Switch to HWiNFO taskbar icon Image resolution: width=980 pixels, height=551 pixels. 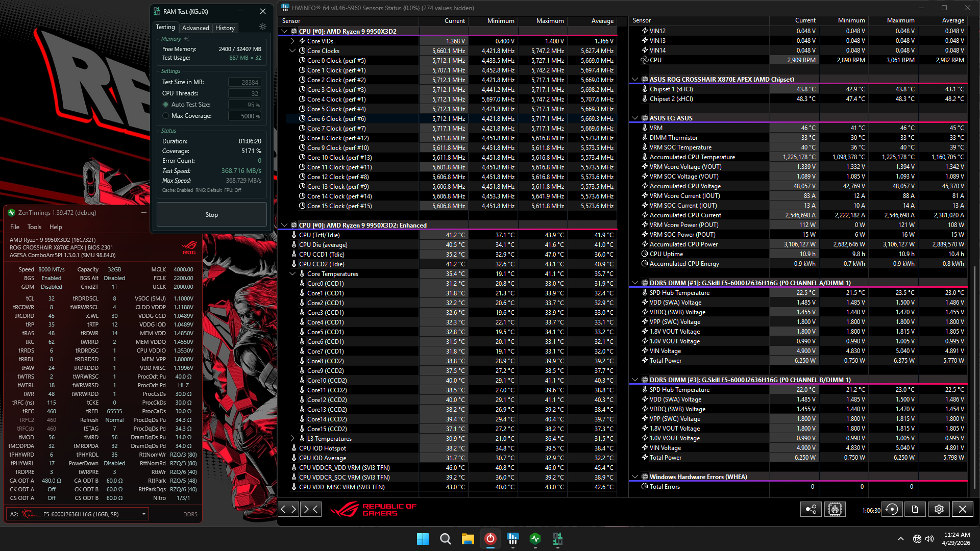click(x=512, y=539)
